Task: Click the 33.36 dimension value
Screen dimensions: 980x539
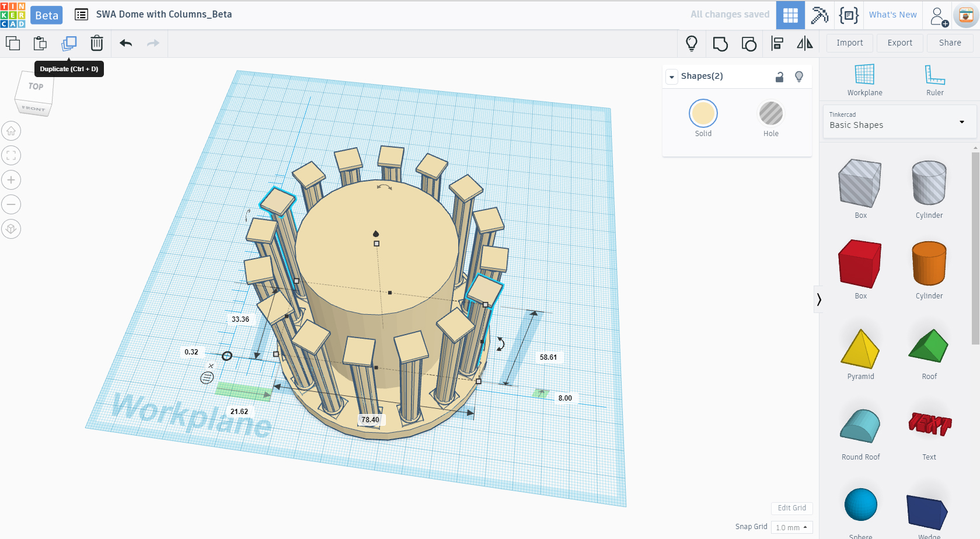Action: pos(240,319)
